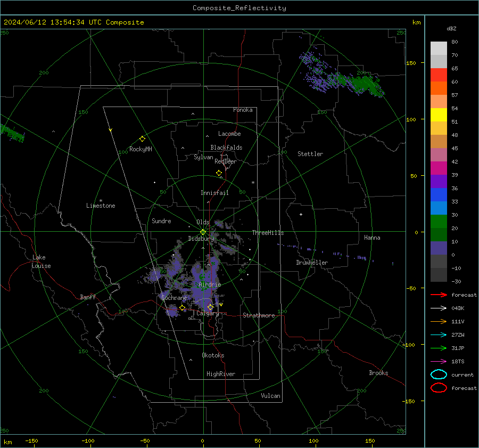Select the Vulcan label
Image resolution: width=479 pixels, height=448 pixels.
coord(270,396)
